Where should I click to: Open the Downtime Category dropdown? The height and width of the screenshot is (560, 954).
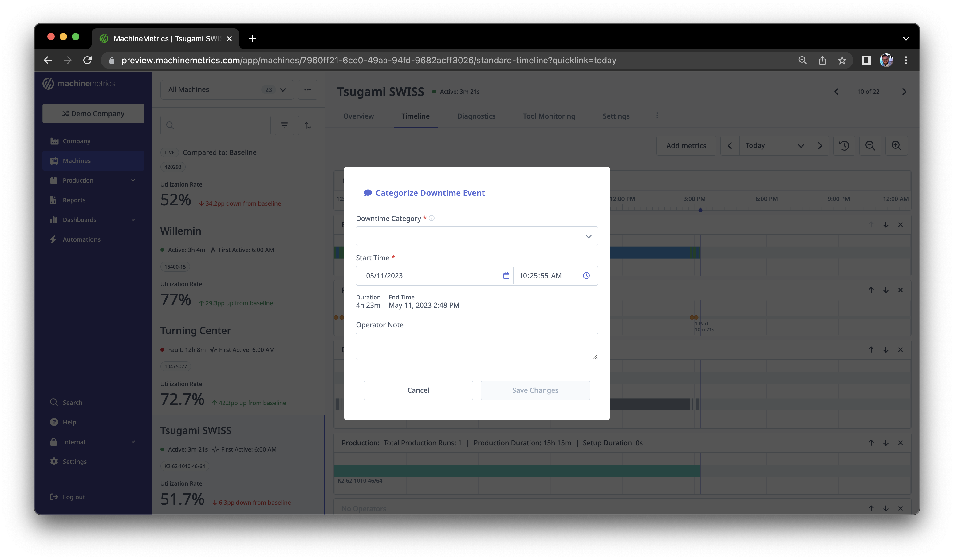click(477, 236)
